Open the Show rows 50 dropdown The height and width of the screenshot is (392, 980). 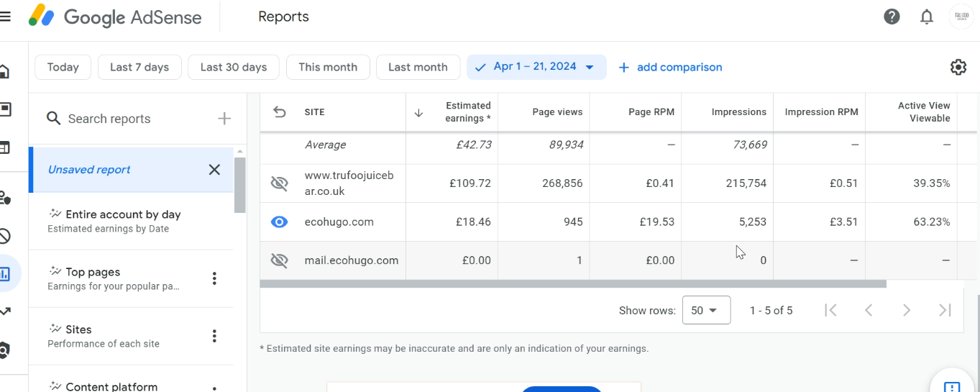click(x=706, y=310)
